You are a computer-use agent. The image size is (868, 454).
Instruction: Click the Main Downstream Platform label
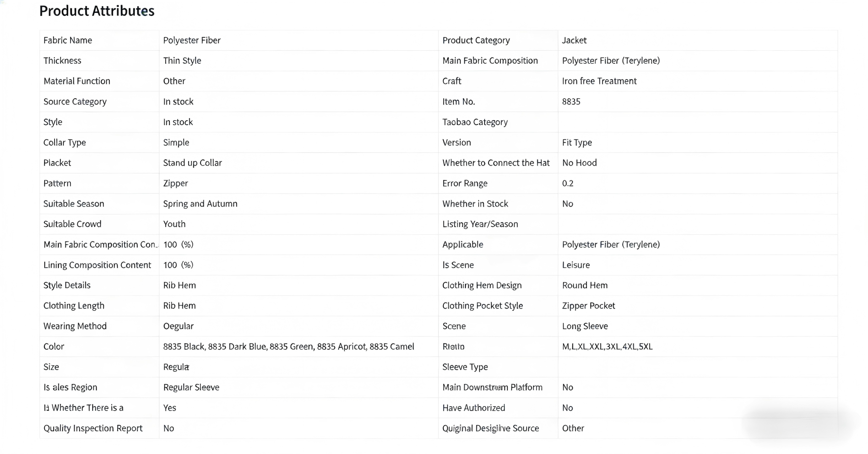(492, 387)
